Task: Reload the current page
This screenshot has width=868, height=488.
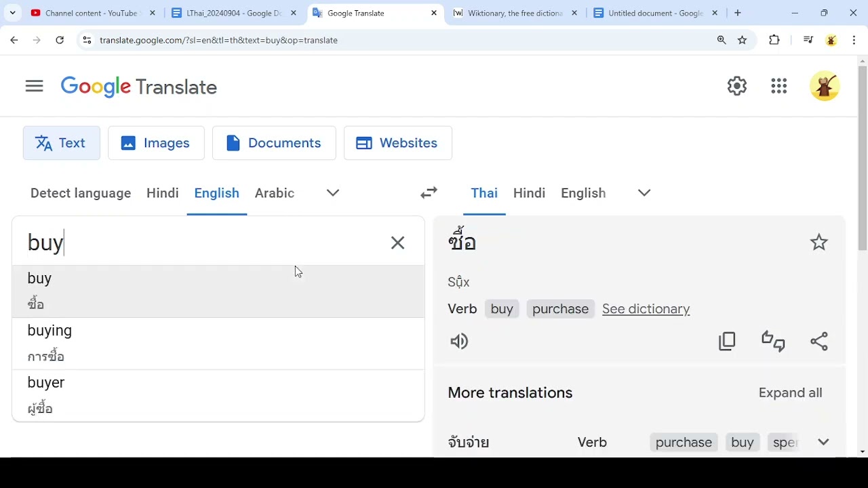Action: pos(60,40)
